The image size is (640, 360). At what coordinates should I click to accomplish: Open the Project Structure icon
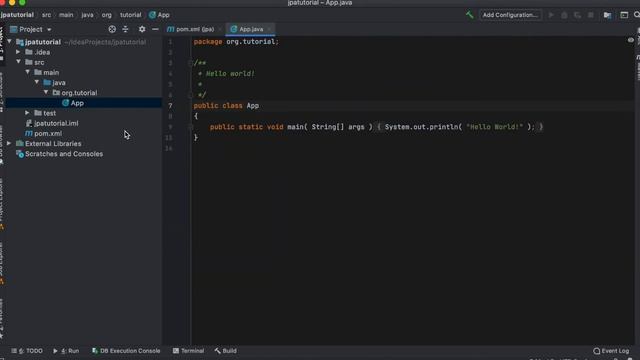tap(607, 15)
